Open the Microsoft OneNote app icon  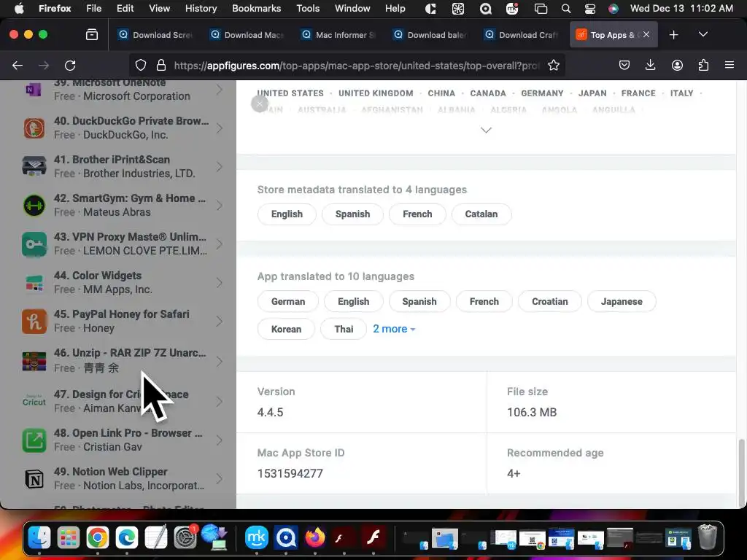34,90
